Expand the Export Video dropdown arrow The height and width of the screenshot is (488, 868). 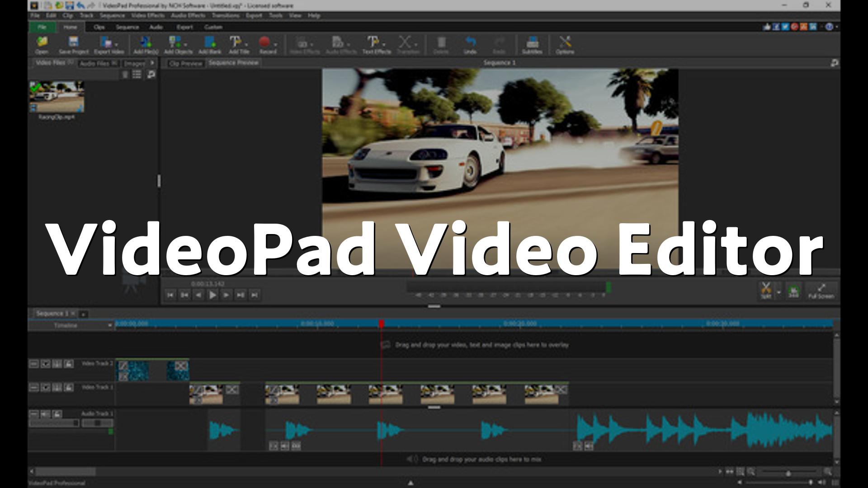pos(117,44)
